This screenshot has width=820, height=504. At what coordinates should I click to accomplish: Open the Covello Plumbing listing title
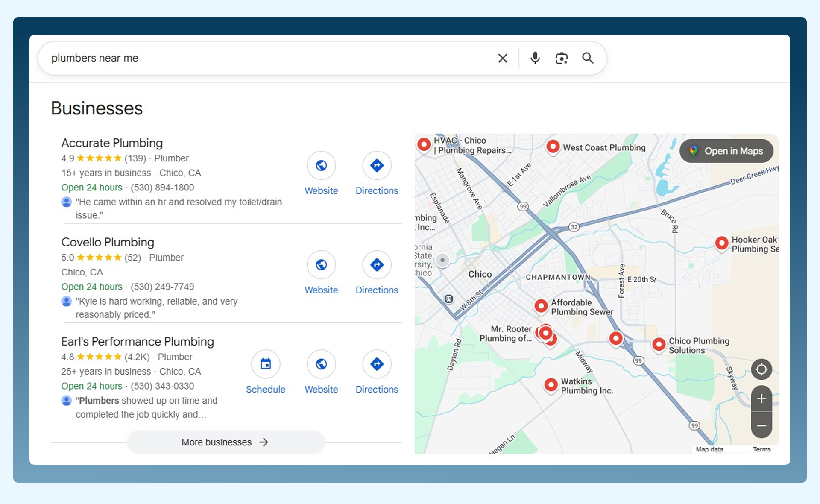coord(108,242)
